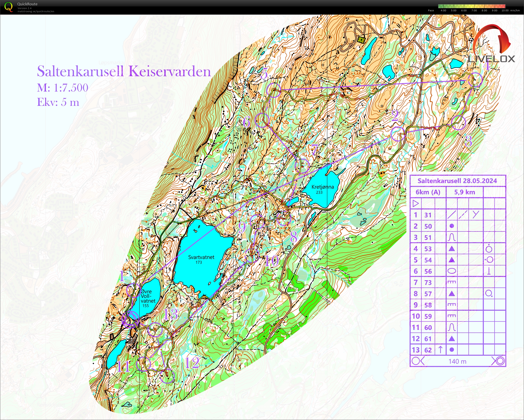The width and height of the screenshot is (524, 420).
Task: Click the up arrow symbol in row 13
Action: [x=440, y=350]
